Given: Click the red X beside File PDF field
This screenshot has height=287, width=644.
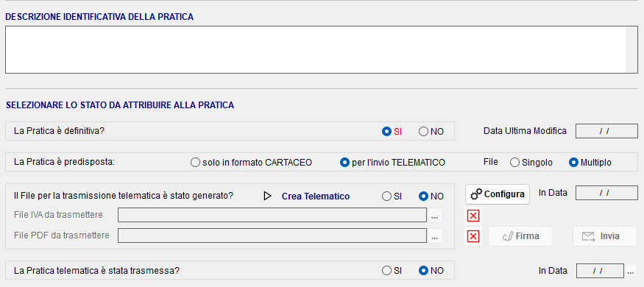Looking at the screenshot, I should click(x=473, y=236).
